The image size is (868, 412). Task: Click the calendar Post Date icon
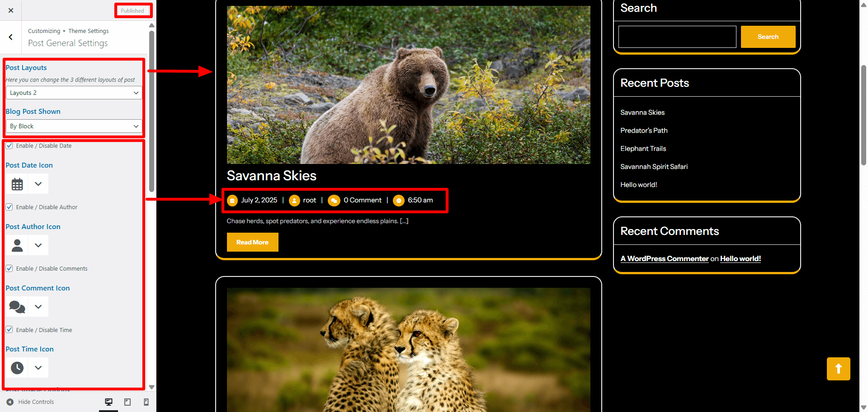17,184
